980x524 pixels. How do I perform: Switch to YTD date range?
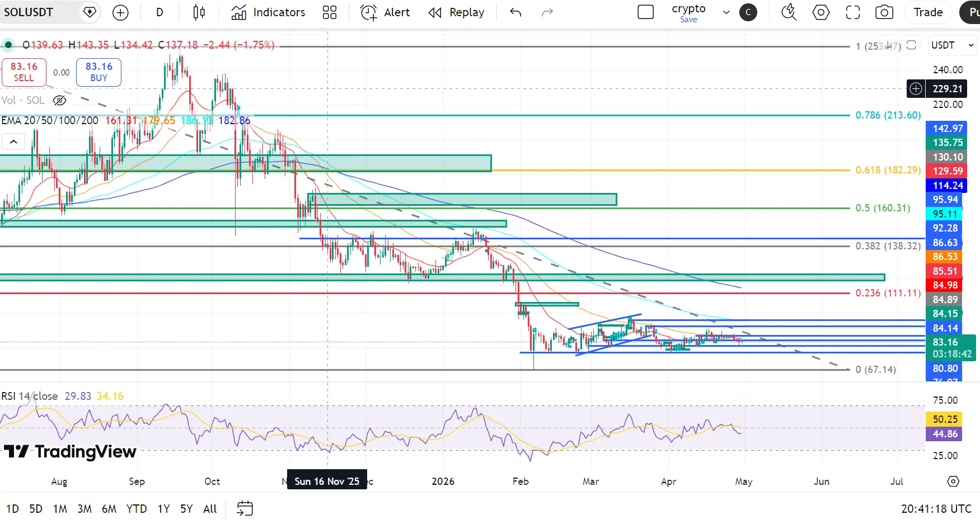pyautogui.click(x=137, y=509)
